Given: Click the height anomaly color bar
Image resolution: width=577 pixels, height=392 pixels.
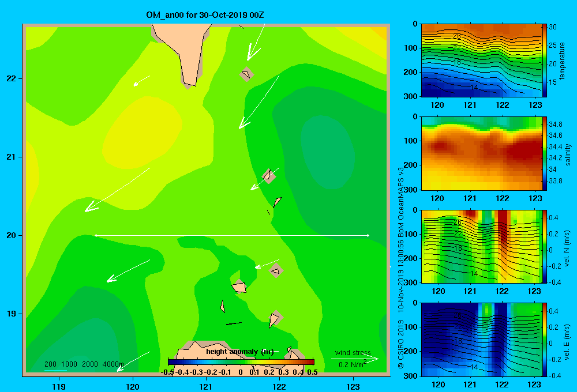Looking at the screenshot, I should click(x=241, y=362).
